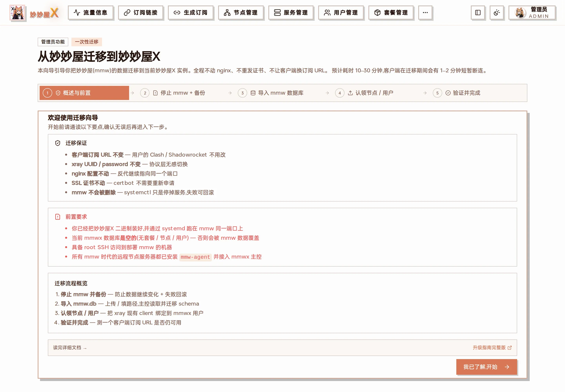Click the upload icon in step 4

click(x=350, y=93)
